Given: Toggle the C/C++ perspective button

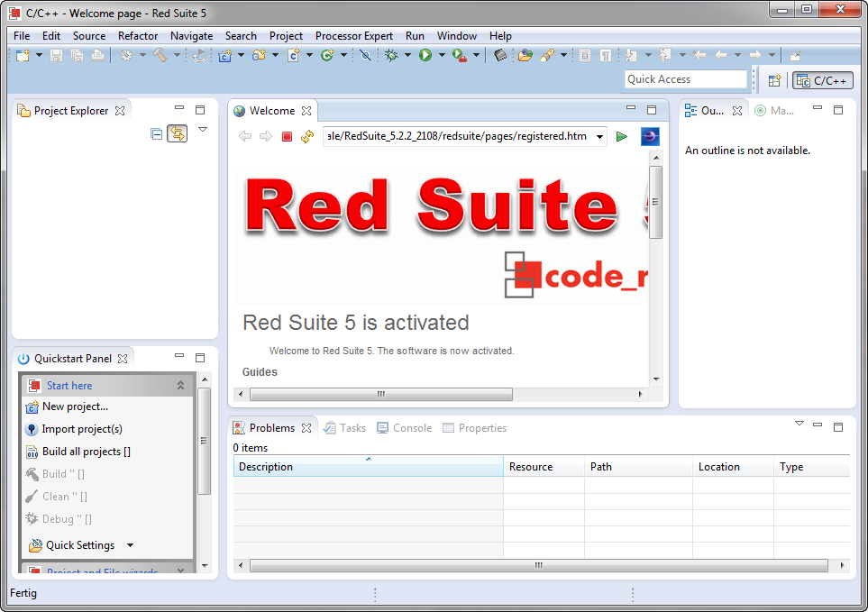Looking at the screenshot, I should pos(822,80).
